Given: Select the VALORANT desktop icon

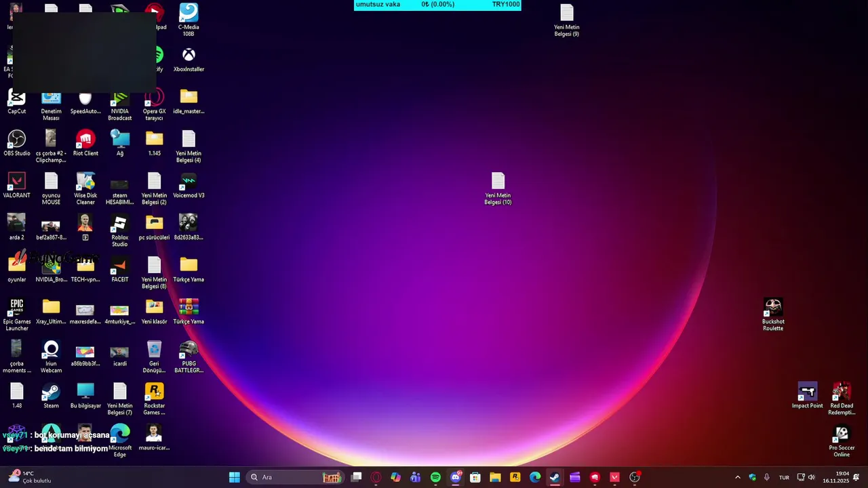Looking at the screenshot, I should [16, 185].
